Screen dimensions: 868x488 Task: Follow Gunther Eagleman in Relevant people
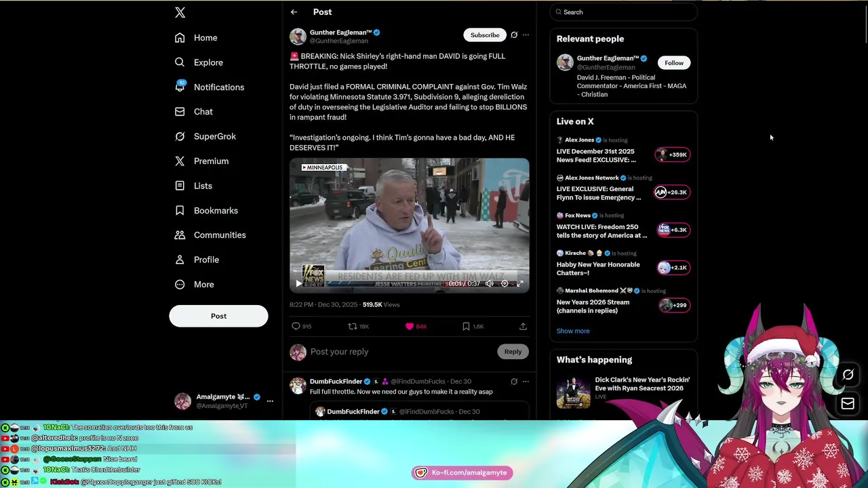click(674, 63)
